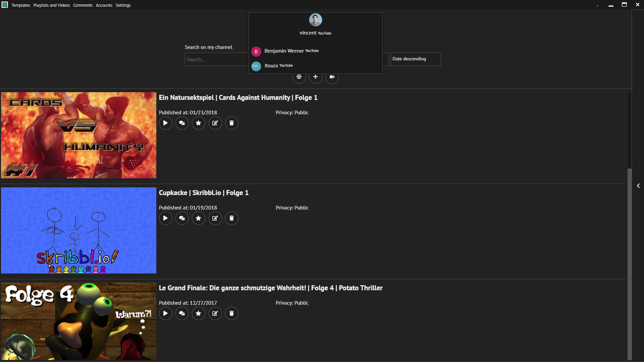Switch to the Benjamin Werner YouTube account
The width and height of the screenshot is (644, 362).
point(291,51)
